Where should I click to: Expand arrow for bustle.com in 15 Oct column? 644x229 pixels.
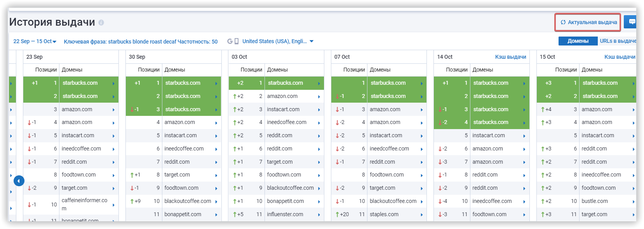(634, 202)
